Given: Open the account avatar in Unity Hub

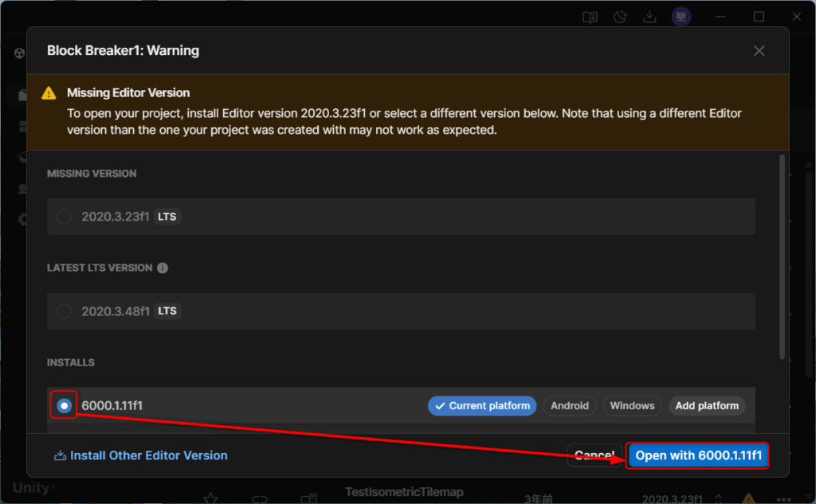Looking at the screenshot, I should (681, 17).
